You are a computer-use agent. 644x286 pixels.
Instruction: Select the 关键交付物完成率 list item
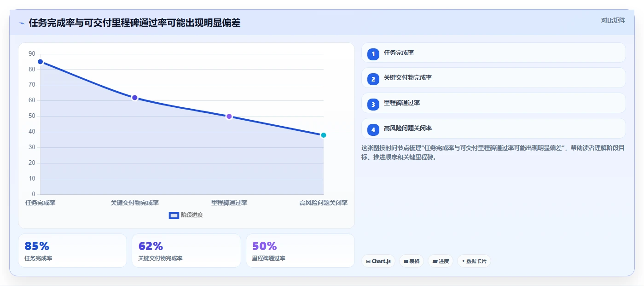[x=493, y=78]
